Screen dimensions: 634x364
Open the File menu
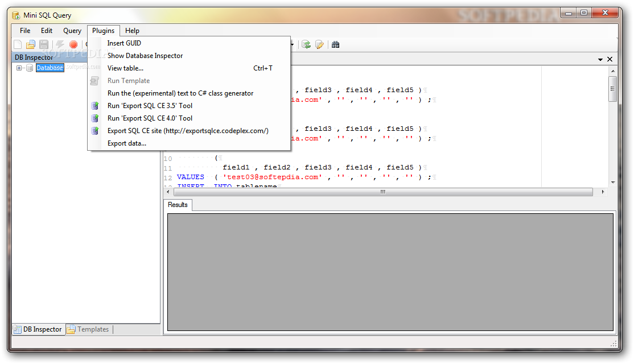25,31
